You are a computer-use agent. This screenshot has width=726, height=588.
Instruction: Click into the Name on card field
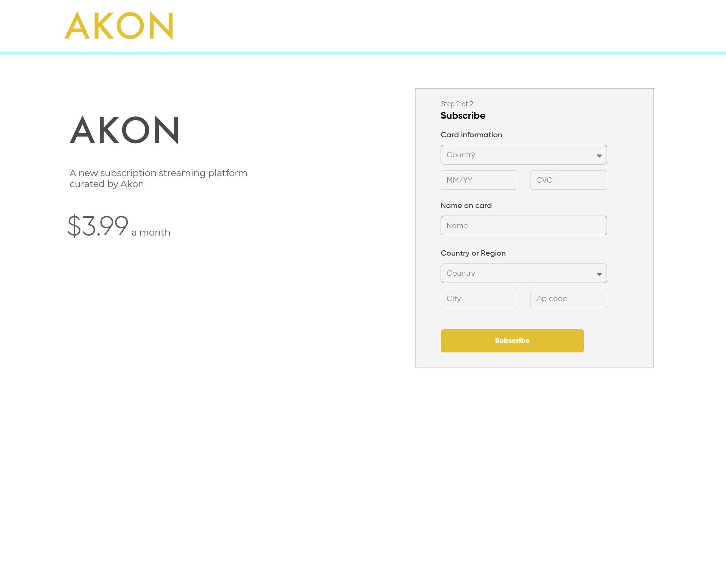524,225
